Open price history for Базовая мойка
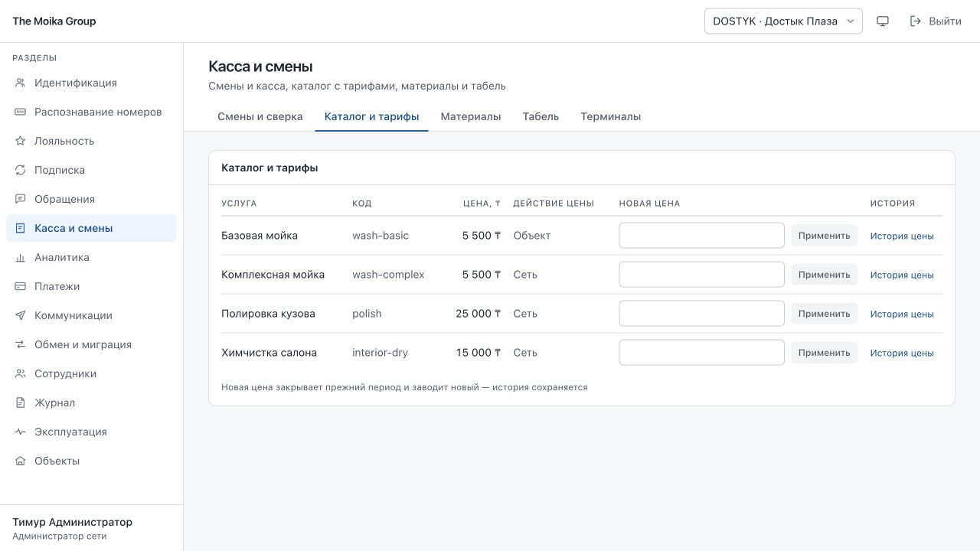 click(902, 236)
